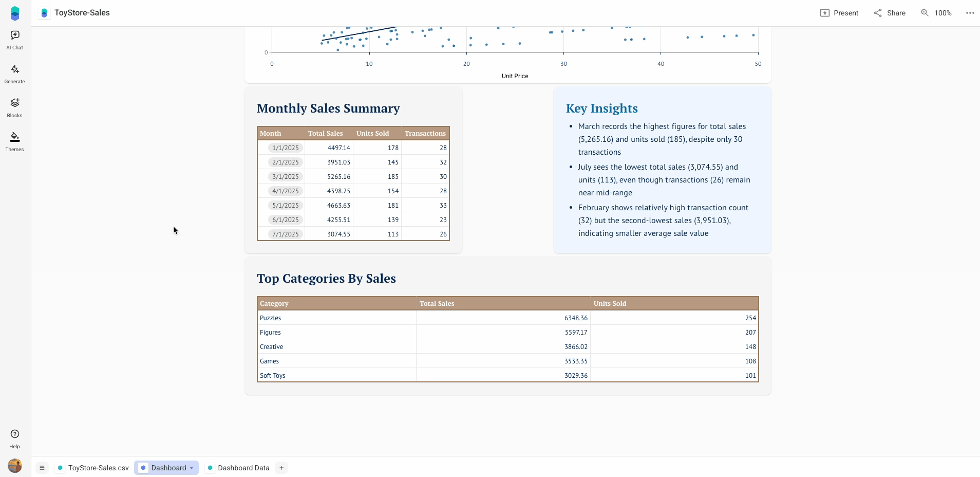
Task: Select the Top Categories By Sales heading
Action: 326,279
